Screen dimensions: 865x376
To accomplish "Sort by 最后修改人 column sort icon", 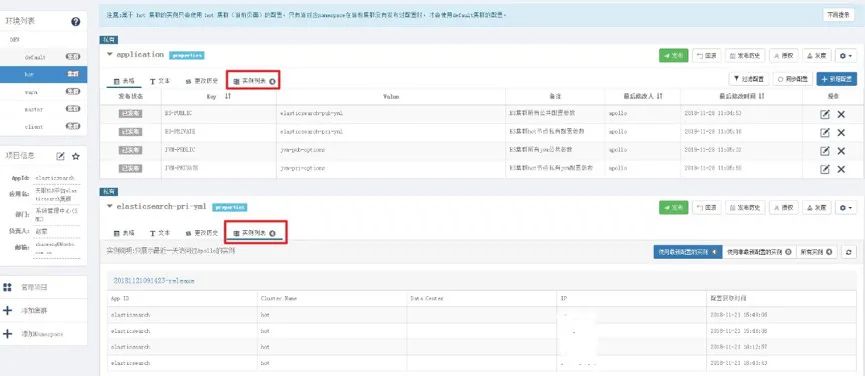I will pyautogui.click(x=660, y=96).
